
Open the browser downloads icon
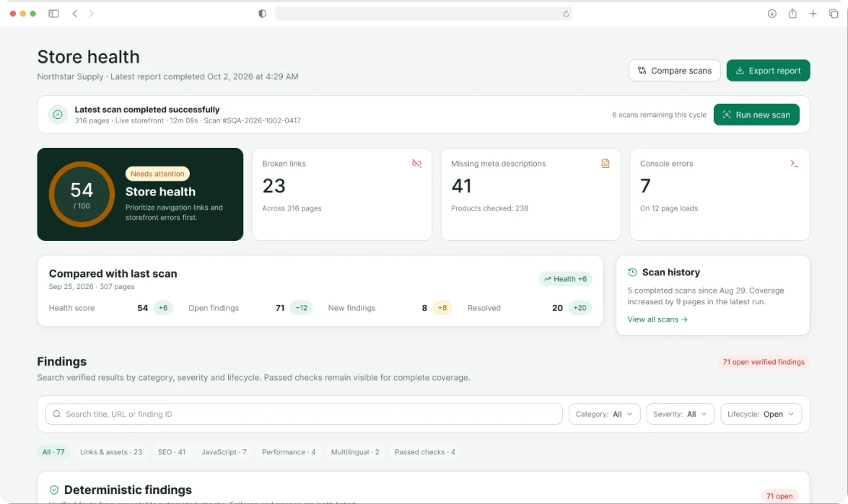point(771,14)
